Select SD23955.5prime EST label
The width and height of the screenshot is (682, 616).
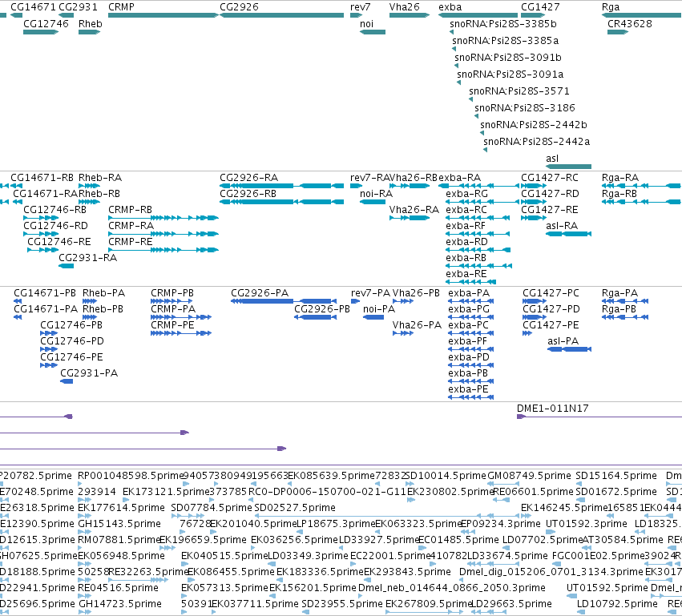342,604
